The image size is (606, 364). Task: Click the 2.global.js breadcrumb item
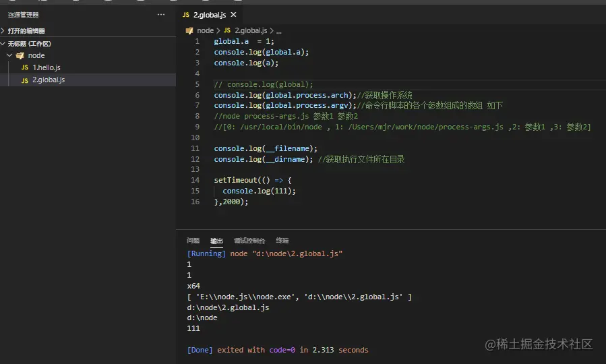(250, 30)
